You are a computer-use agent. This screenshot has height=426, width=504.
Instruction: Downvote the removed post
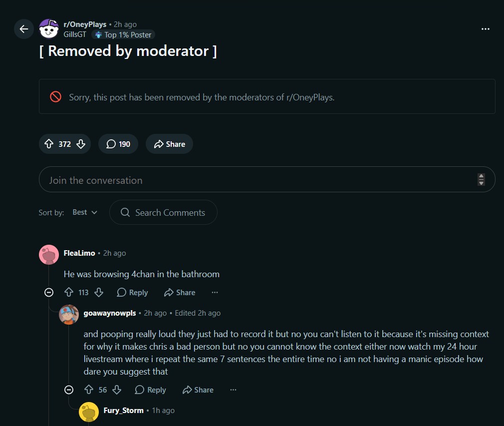pyautogui.click(x=81, y=144)
